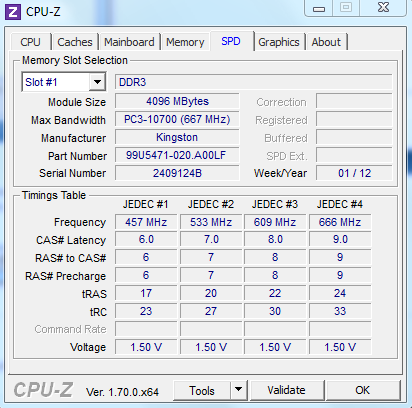The image size is (412, 408).
Task: Click the JEDEC #4 column header
Action: coord(340,204)
